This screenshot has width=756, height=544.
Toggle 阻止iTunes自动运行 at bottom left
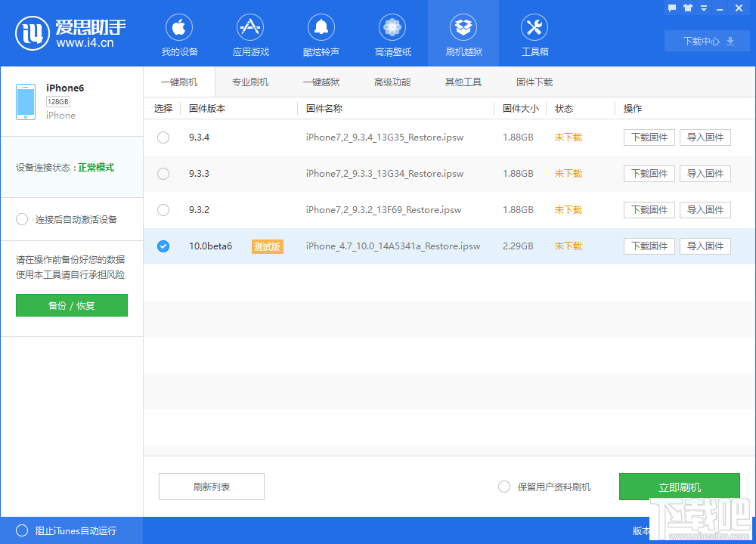click(x=22, y=531)
